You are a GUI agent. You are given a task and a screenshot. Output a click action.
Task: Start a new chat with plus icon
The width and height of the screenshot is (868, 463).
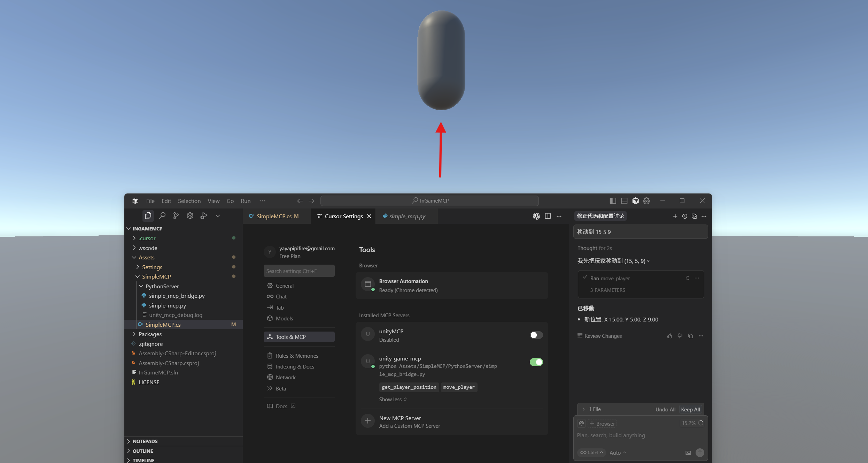click(675, 216)
